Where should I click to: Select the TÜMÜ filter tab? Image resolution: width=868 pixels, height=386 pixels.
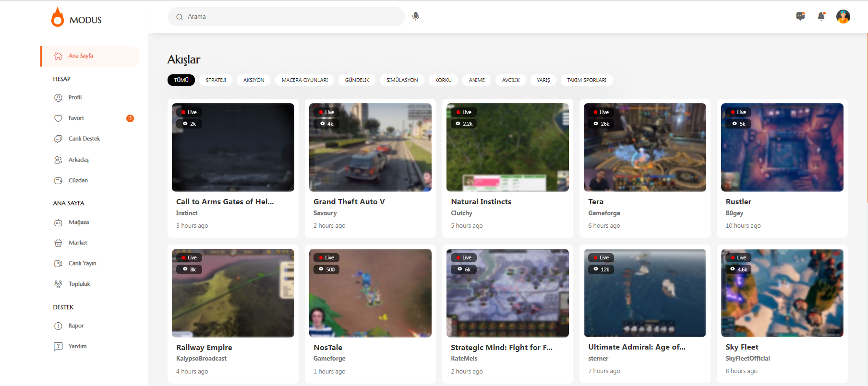click(x=181, y=80)
